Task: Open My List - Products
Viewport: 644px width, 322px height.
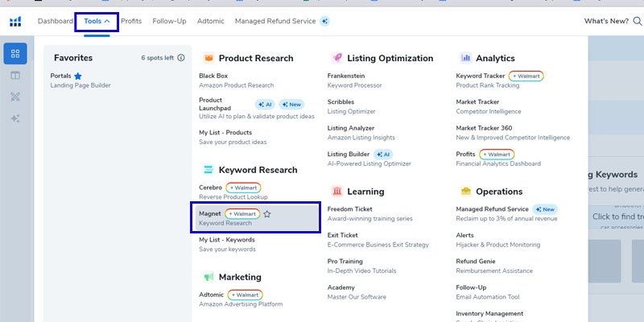Action: click(x=233, y=137)
